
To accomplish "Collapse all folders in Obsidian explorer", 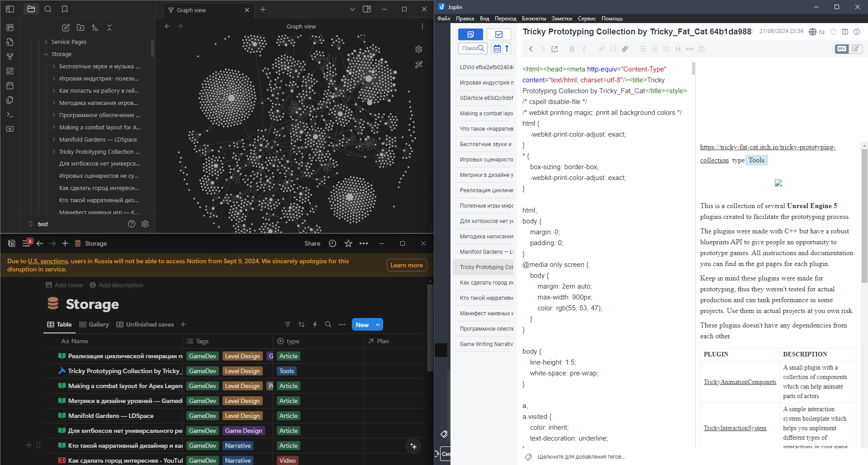I will click(109, 28).
